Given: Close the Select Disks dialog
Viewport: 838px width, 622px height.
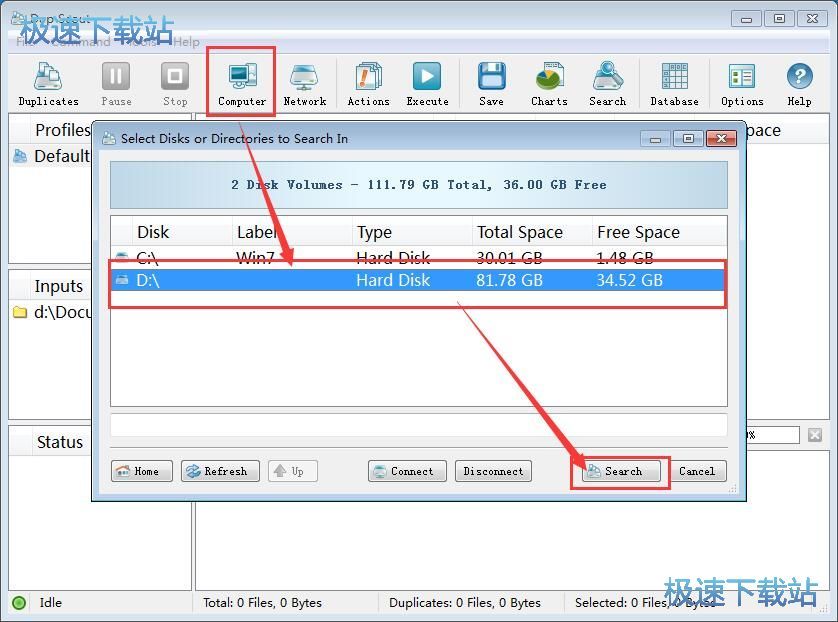Looking at the screenshot, I should tap(721, 138).
